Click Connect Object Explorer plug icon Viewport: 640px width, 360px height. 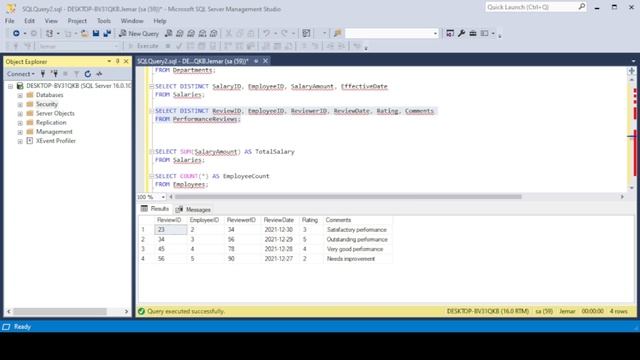pyautogui.click(x=43, y=74)
